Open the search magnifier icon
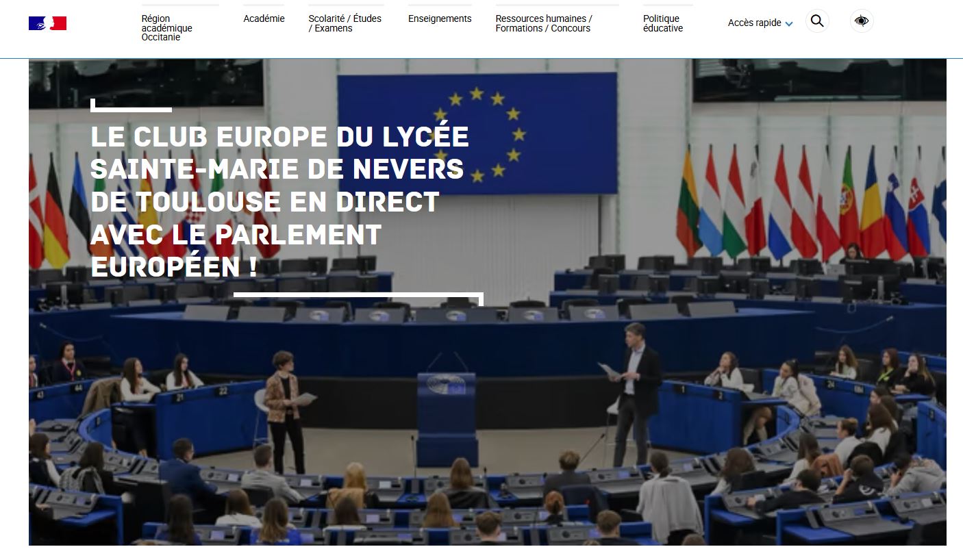963x560 pixels. point(816,21)
